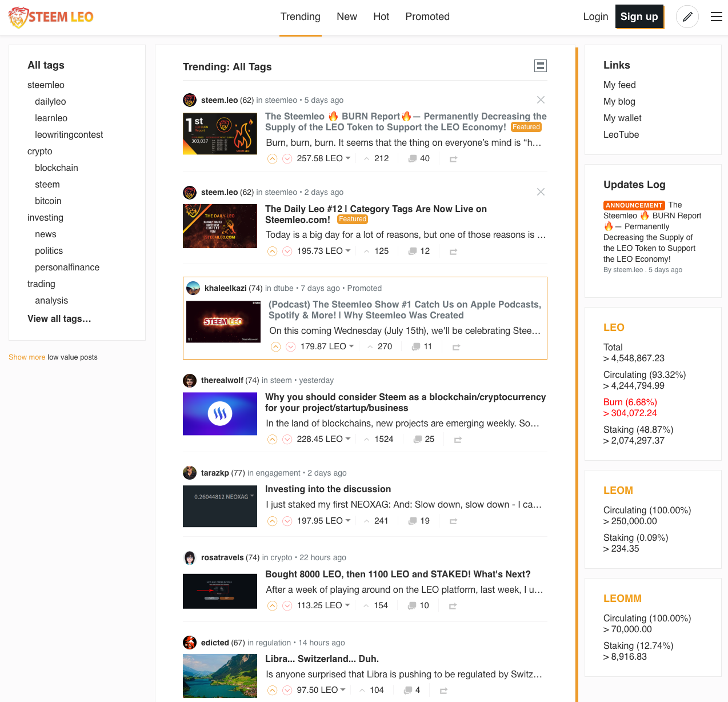This screenshot has width=728, height=702.
Task: Open LeoTube link
Action: pos(621,135)
